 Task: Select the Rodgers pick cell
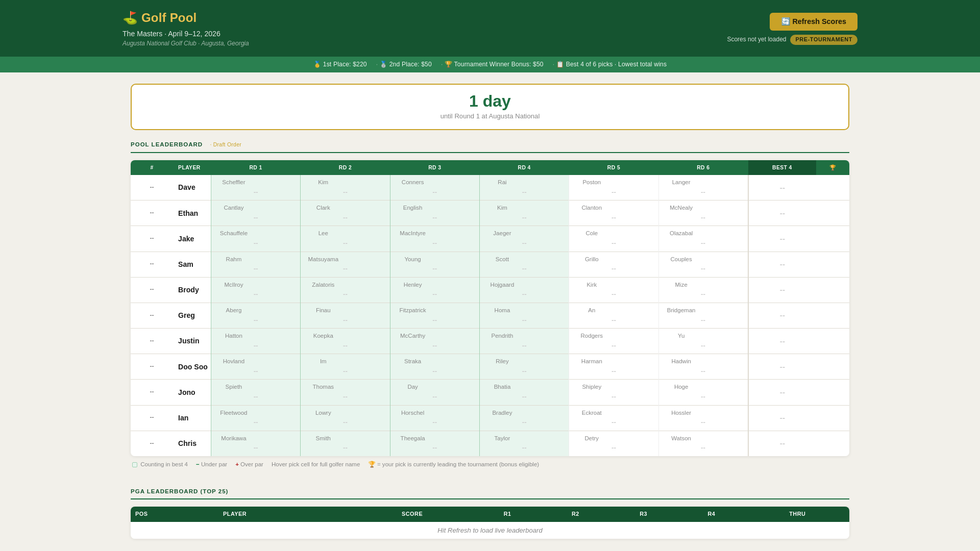coord(614,341)
